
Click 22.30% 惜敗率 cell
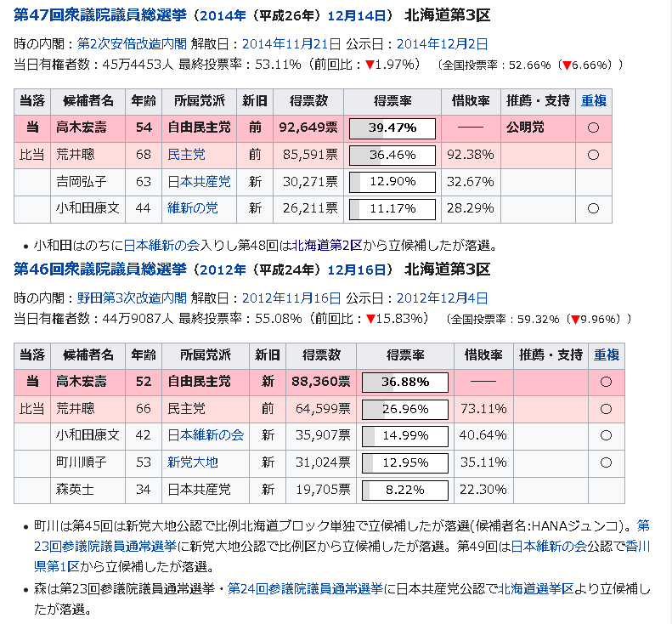point(483,490)
